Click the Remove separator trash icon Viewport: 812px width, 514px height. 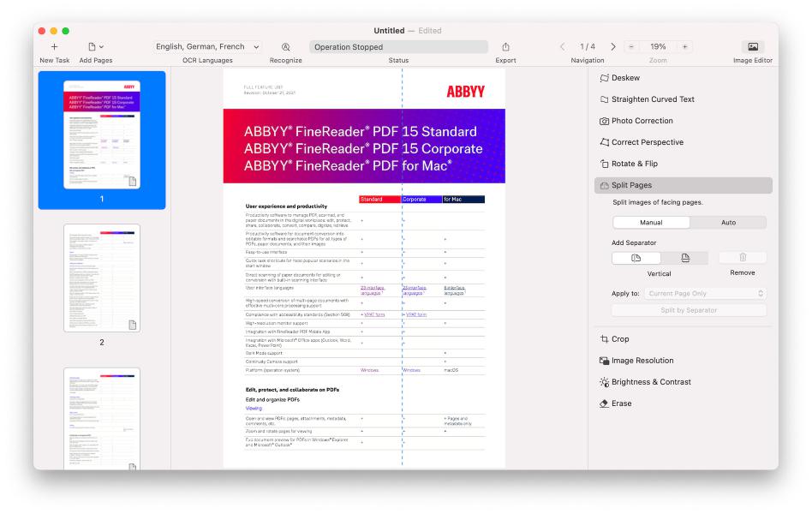[742, 258]
